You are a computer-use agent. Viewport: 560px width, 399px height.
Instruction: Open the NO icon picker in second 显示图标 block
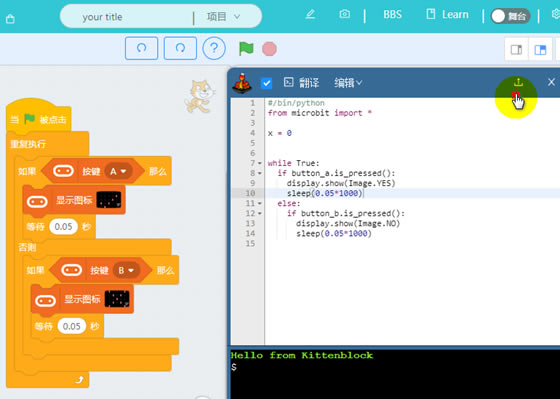pos(117,299)
